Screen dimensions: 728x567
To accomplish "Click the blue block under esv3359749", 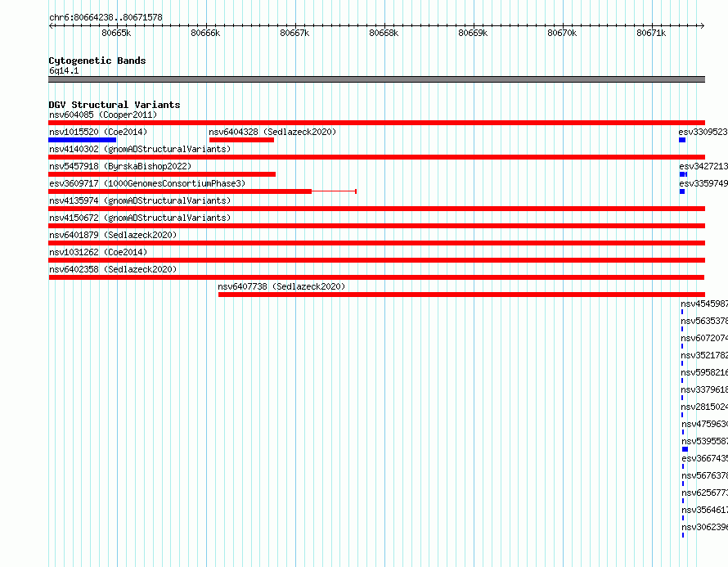I will click(x=682, y=191).
